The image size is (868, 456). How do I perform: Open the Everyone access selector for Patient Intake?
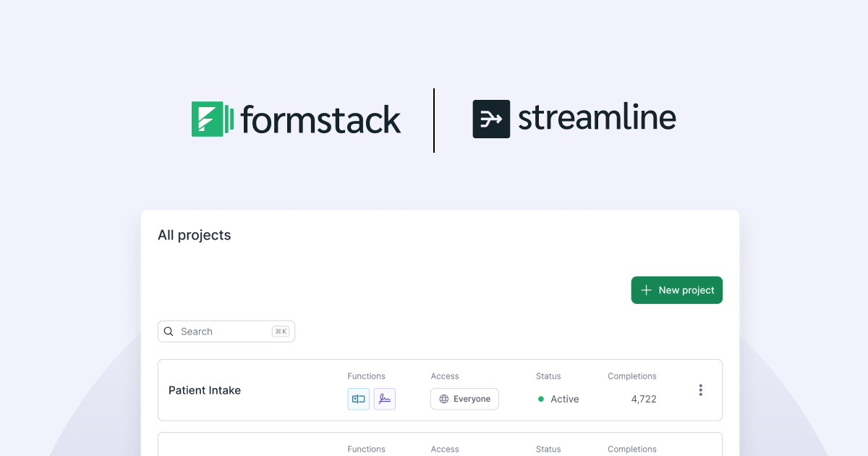(464, 399)
